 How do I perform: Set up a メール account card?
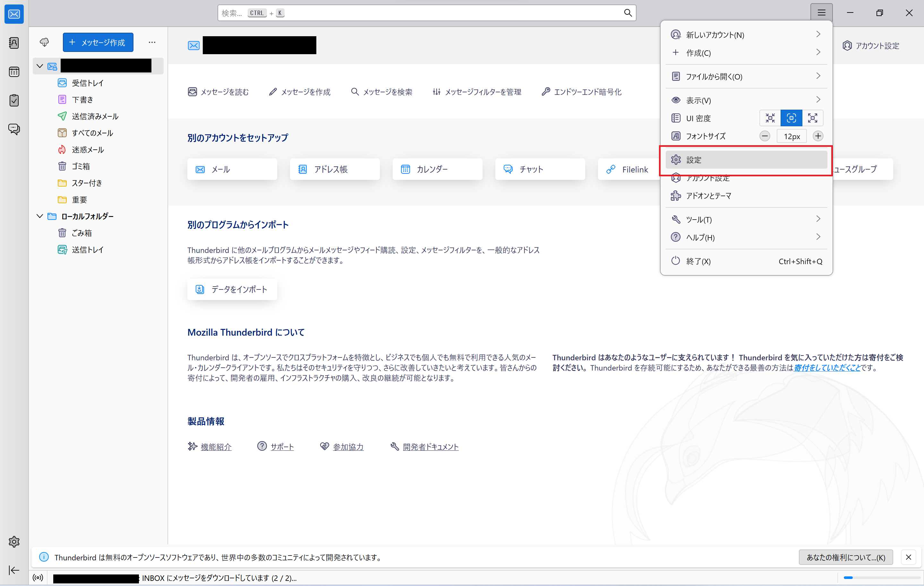click(232, 169)
